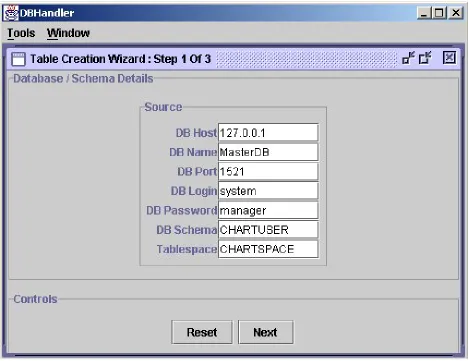Click the Next button

[x=265, y=332]
